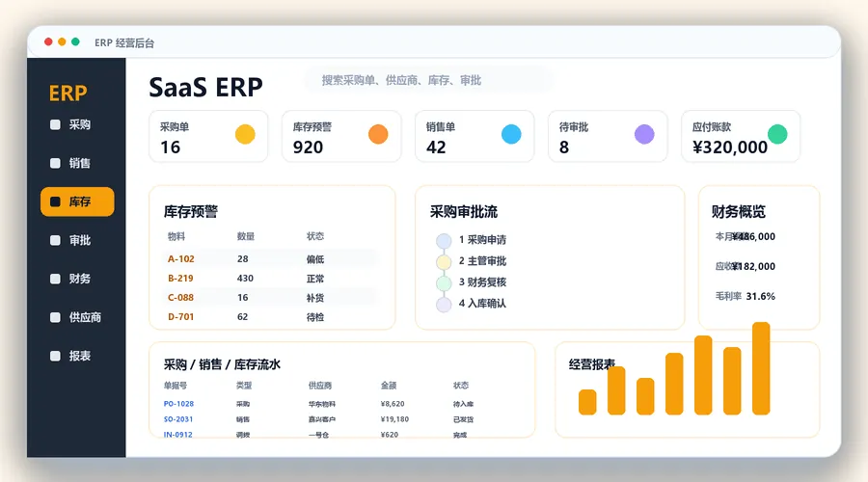Open order PO-1028
This screenshot has height=482, width=868.
click(x=178, y=404)
